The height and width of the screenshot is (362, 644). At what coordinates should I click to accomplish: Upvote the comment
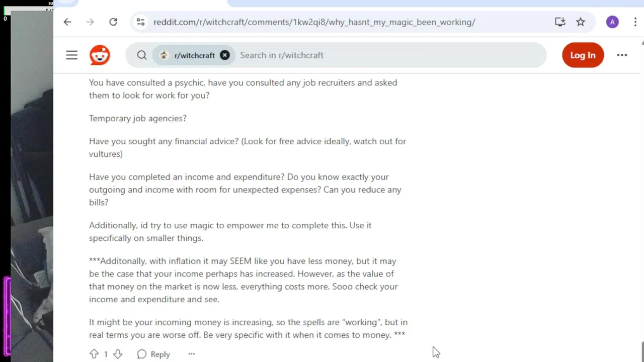click(x=94, y=354)
